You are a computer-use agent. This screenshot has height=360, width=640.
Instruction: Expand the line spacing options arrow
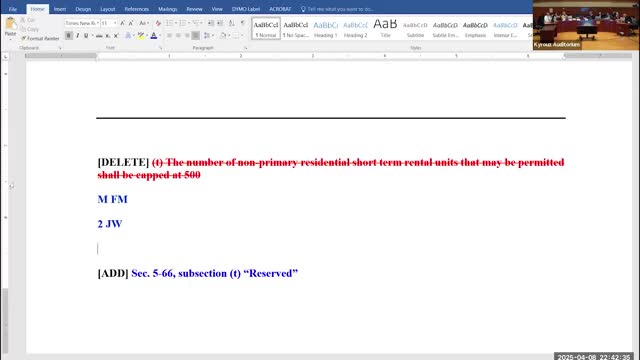(x=213, y=36)
